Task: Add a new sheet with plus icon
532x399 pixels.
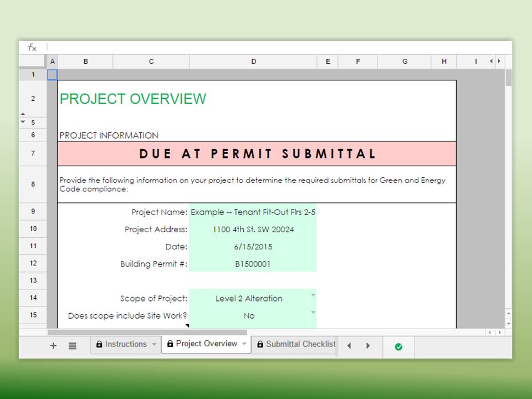Action: coord(53,346)
